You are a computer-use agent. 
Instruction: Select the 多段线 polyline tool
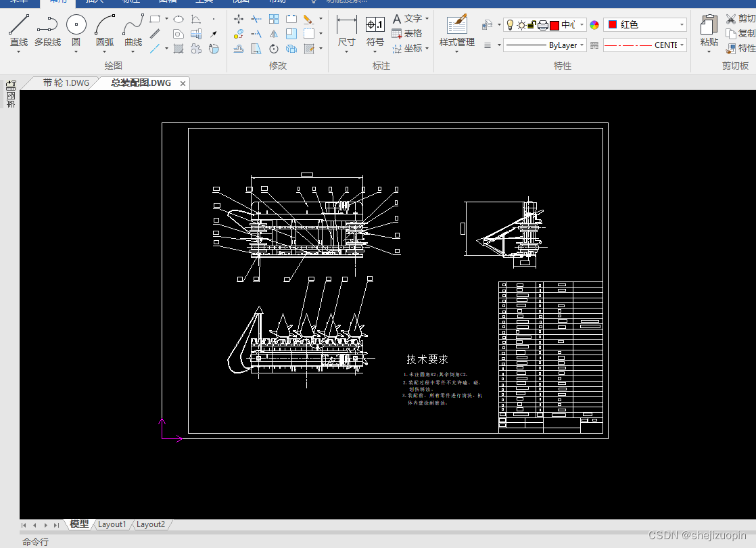(x=47, y=30)
